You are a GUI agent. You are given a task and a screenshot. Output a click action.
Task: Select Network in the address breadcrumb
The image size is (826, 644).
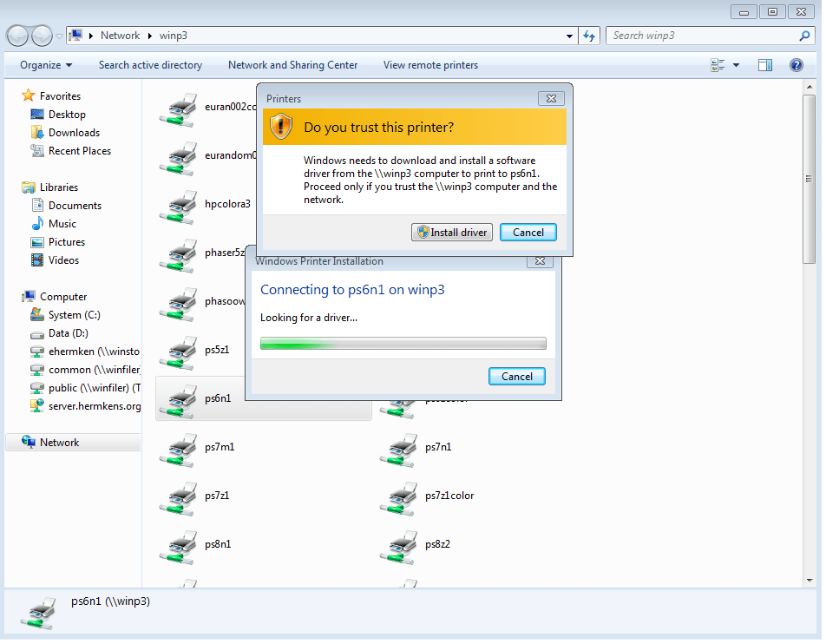[120, 36]
